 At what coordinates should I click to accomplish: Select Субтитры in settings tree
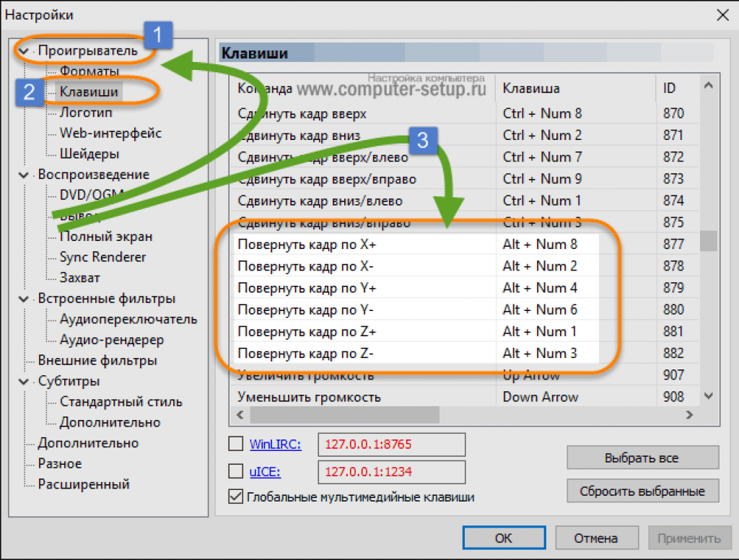tap(69, 381)
